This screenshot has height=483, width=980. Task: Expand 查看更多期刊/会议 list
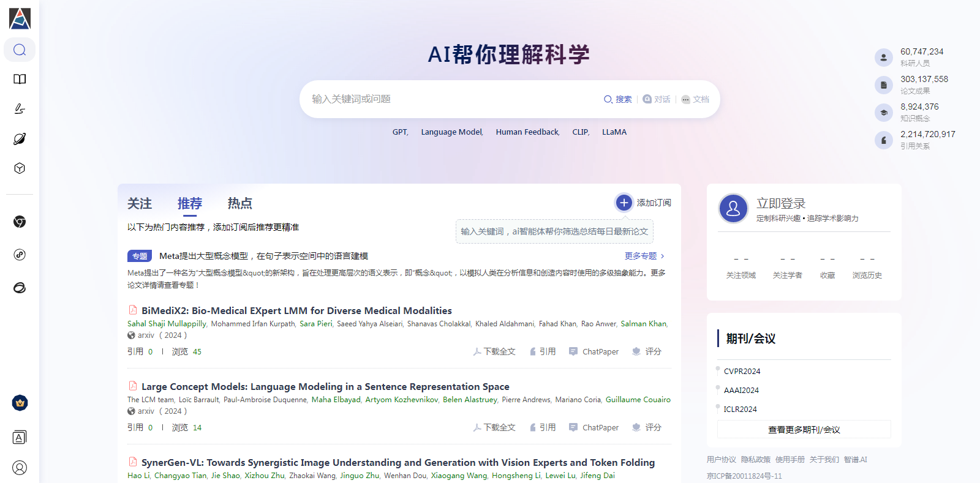(x=804, y=430)
